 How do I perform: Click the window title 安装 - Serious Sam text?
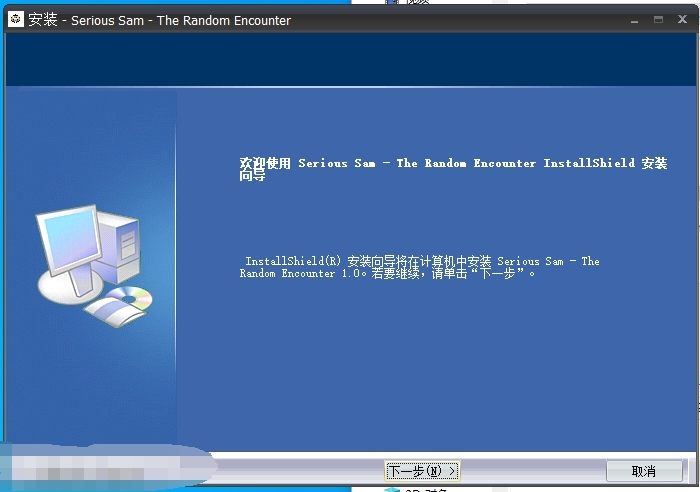[x=159, y=20]
